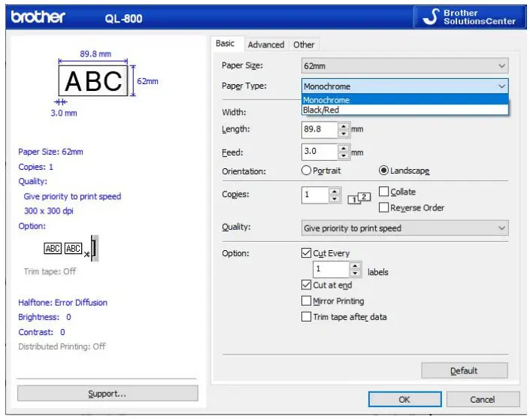Increase the Feed value with up arrow
The width and height of the screenshot is (530, 420).
tap(344, 148)
